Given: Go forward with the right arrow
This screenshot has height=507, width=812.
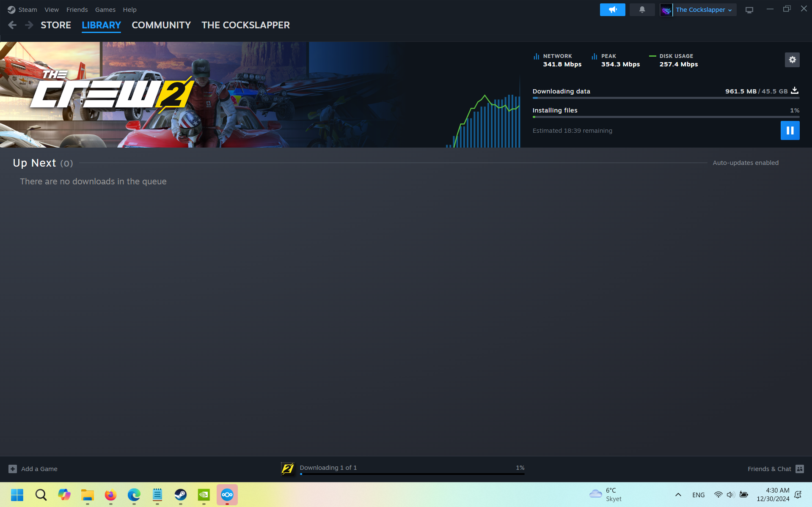Looking at the screenshot, I should pyautogui.click(x=29, y=25).
